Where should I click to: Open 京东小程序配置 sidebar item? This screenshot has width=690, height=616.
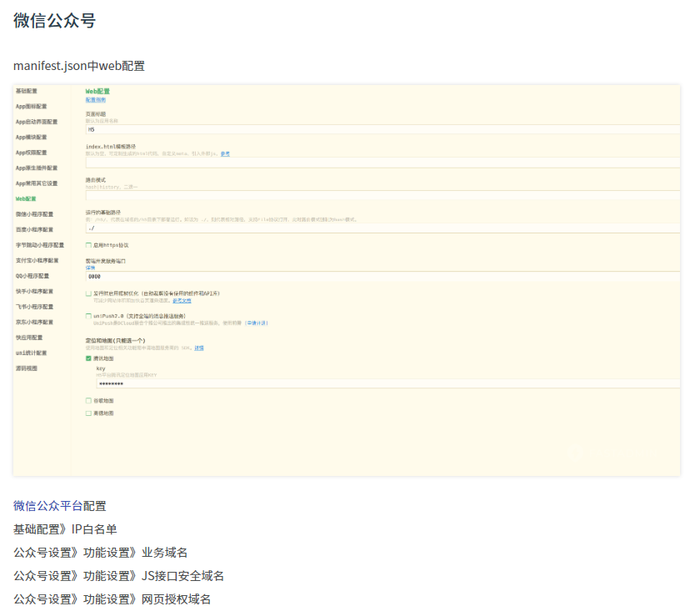pyautogui.click(x=34, y=323)
